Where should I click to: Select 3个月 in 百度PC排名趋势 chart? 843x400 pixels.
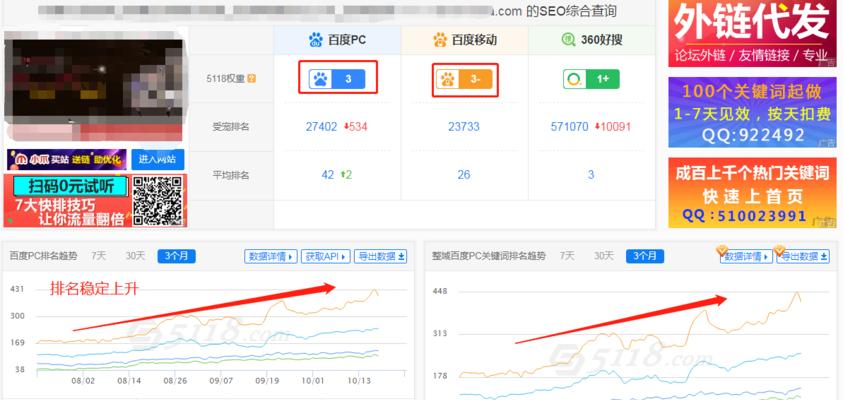click(176, 256)
